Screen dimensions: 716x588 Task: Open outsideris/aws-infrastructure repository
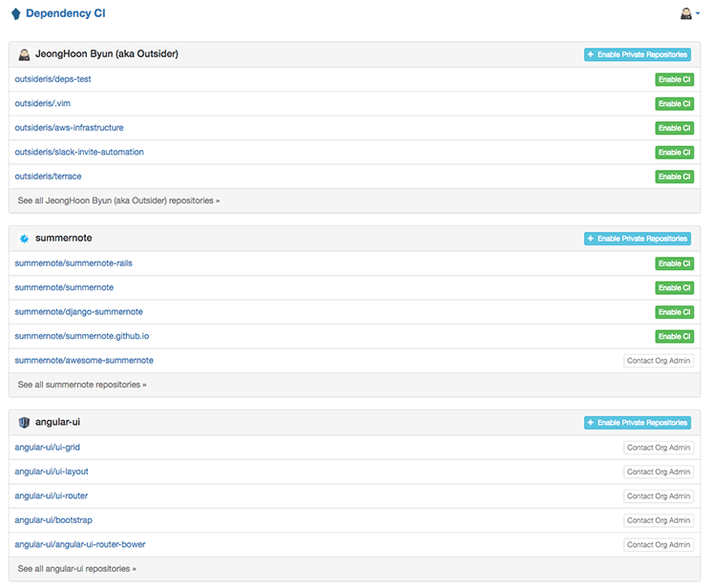(69, 127)
